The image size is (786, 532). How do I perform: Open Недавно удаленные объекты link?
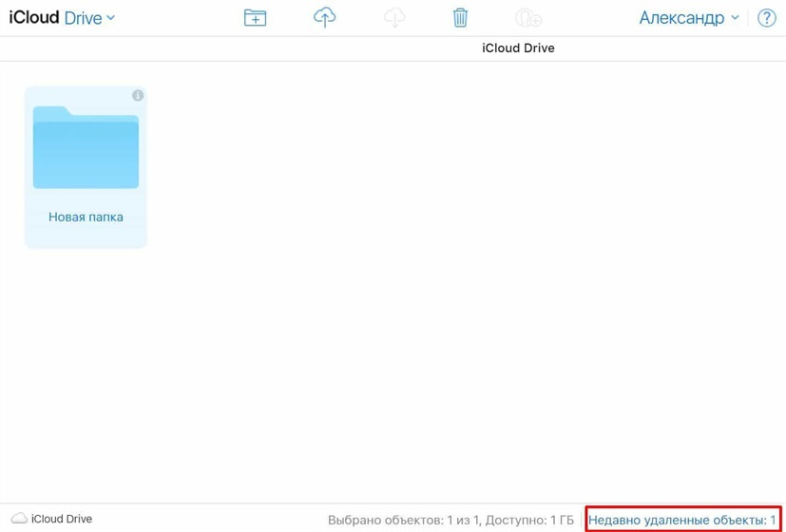(682, 520)
